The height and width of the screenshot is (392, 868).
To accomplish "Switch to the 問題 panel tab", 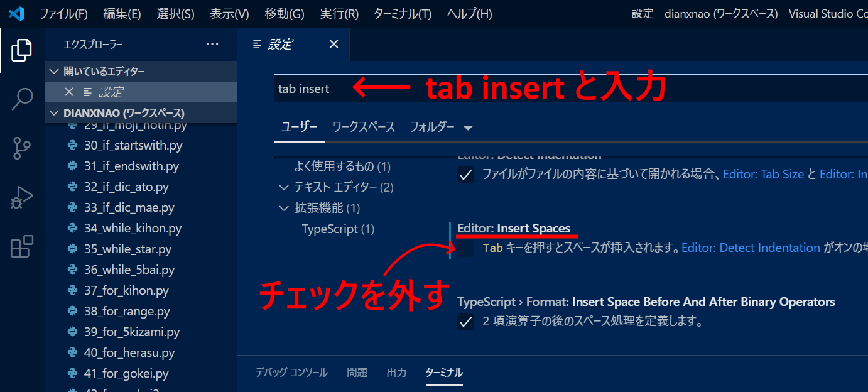I will click(x=357, y=373).
